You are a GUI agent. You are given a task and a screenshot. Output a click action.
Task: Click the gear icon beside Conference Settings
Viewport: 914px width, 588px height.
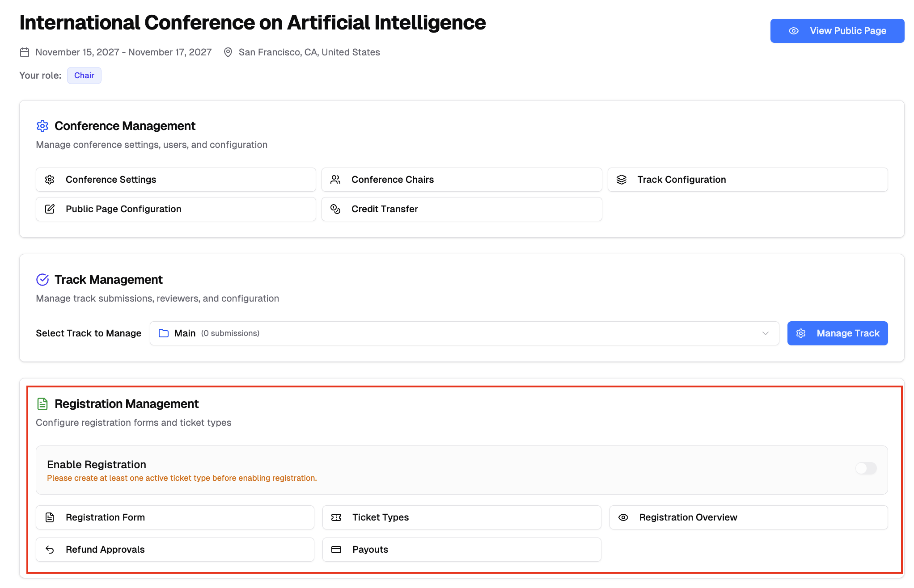[50, 180]
